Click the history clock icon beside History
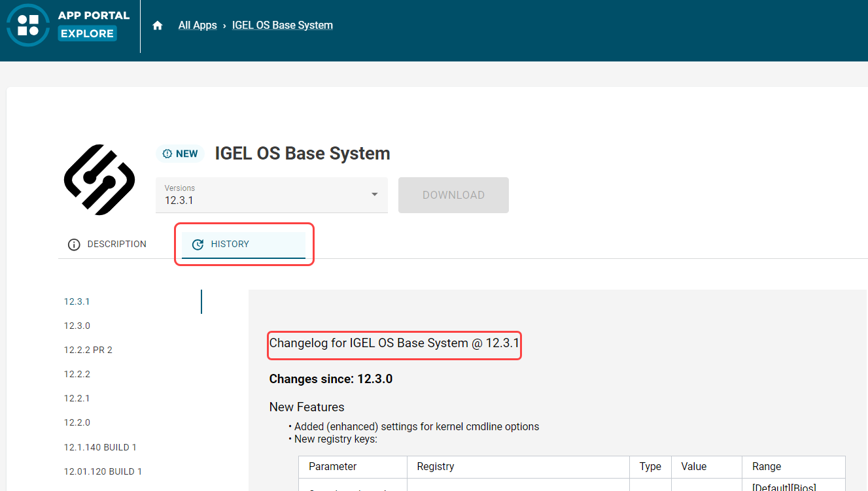This screenshot has width=868, height=491. pyautogui.click(x=198, y=244)
